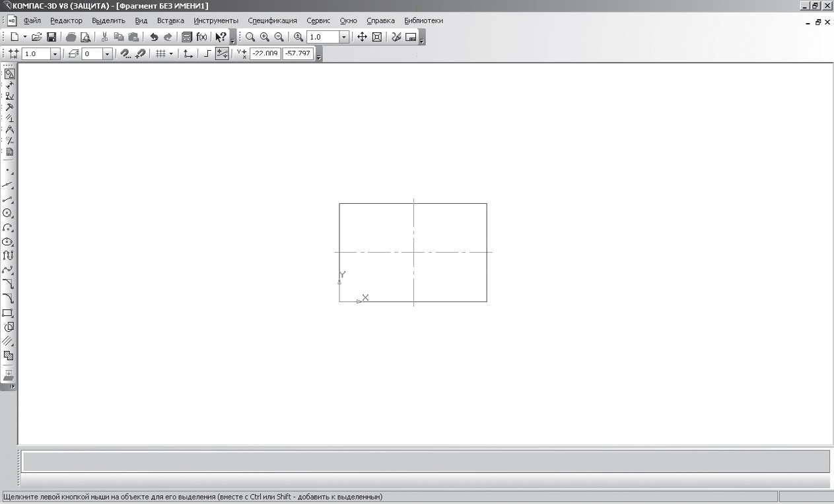Undo the last action
The image size is (834, 504).
(x=154, y=38)
